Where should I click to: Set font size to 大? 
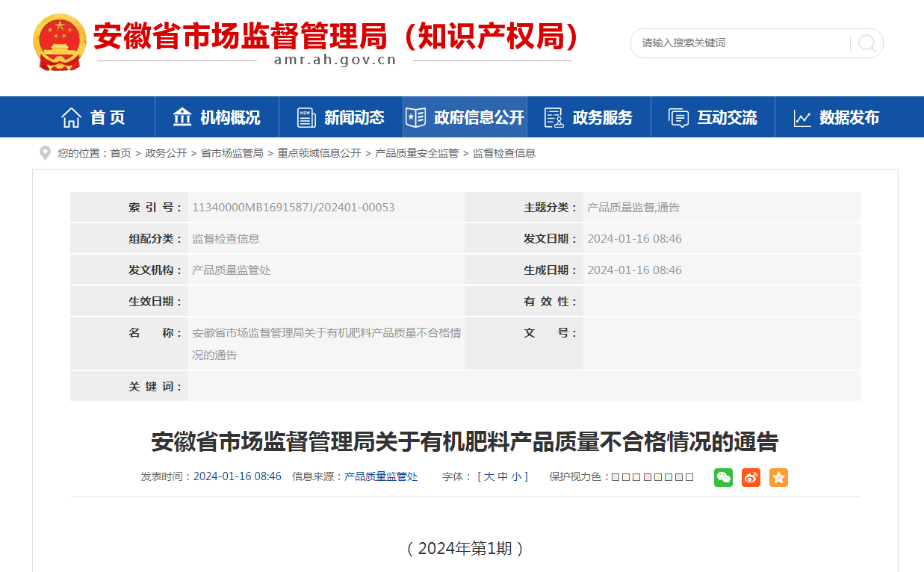pyautogui.click(x=489, y=476)
